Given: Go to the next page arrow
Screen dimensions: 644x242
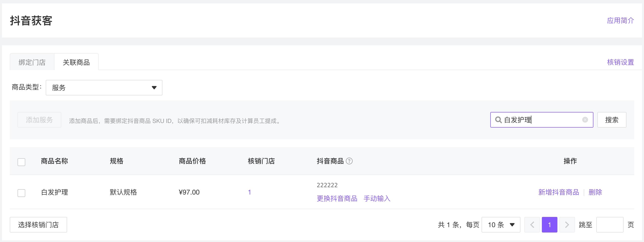Looking at the screenshot, I should tap(567, 225).
